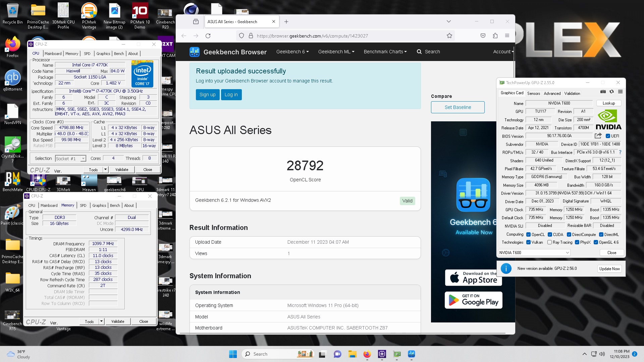Viewport: 644px width, 362px height.
Task: Take a screenshot with GPU-Z camera icon
Action: pyautogui.click(x=603, y=92)
